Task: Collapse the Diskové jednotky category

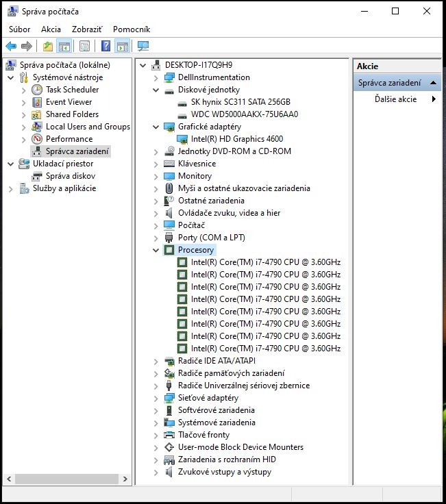Action: point(156,90)
